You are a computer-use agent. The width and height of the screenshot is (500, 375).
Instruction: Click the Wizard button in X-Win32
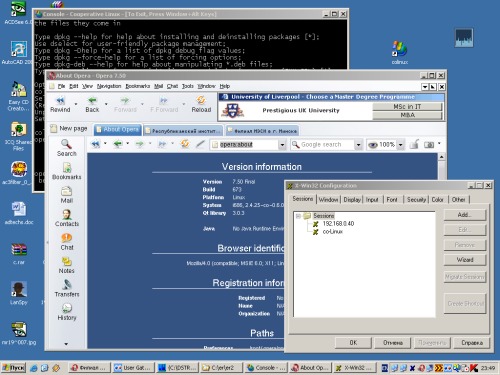click(x=465, y=260)
